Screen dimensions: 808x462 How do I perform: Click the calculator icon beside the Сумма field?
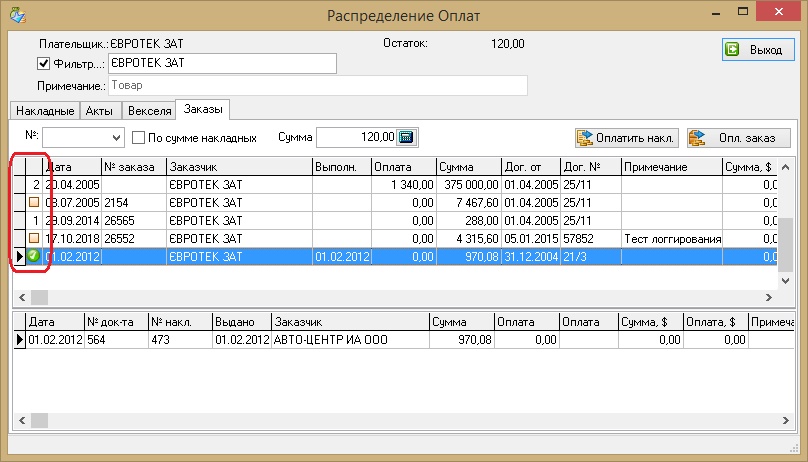click(407, 137)
